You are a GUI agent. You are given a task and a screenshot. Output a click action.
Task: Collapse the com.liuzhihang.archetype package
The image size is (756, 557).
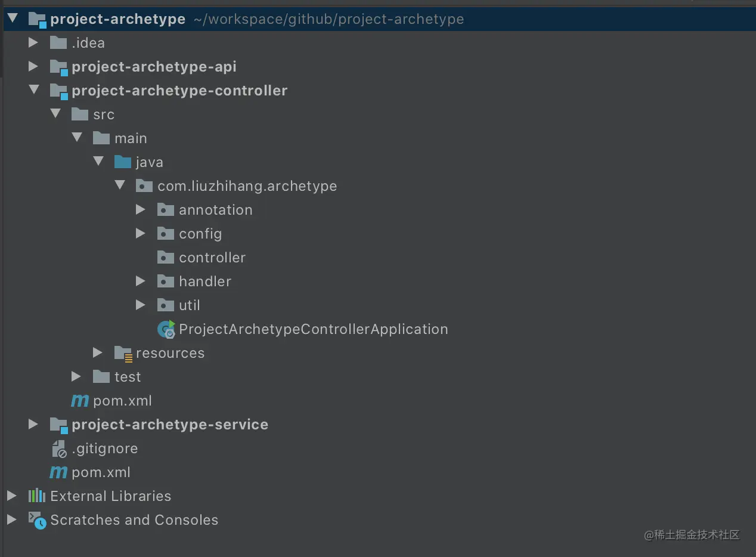click(120, 186)
